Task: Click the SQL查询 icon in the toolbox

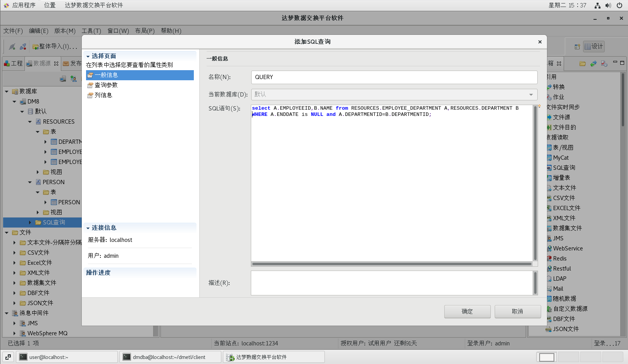Action: pos(549,168)
